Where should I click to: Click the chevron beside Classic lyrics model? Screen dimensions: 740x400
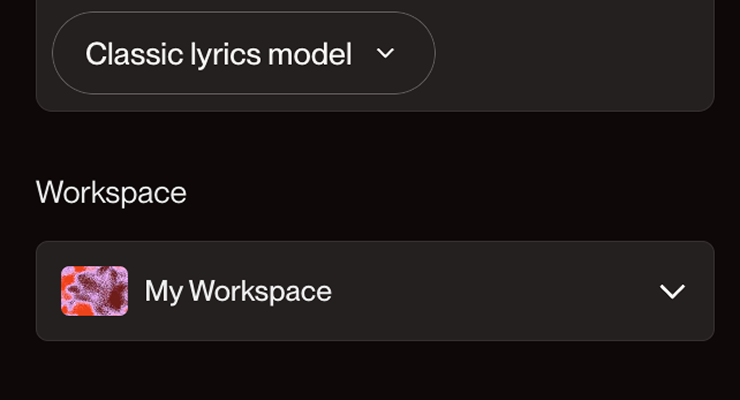coord(386,54)
